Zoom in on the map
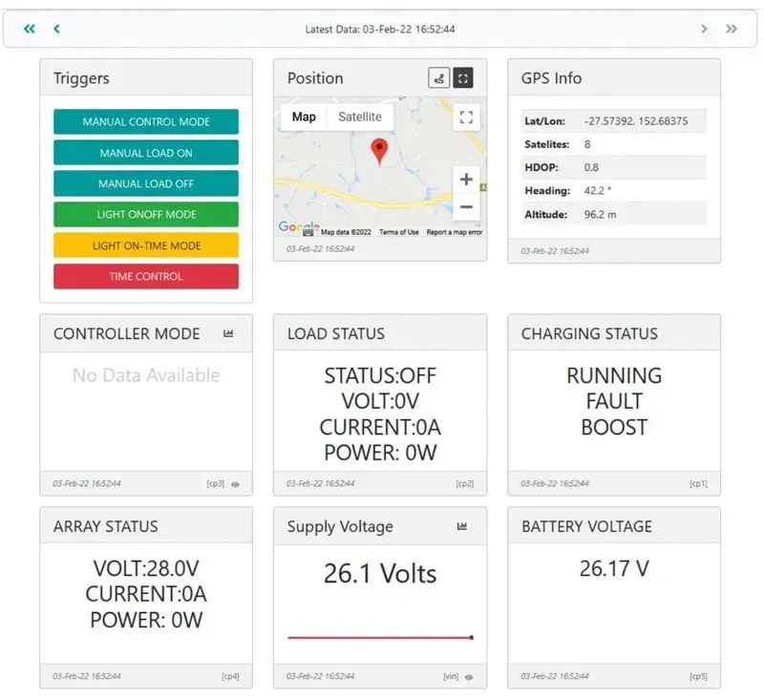This screenshot has height=700, width=764. 466,180
